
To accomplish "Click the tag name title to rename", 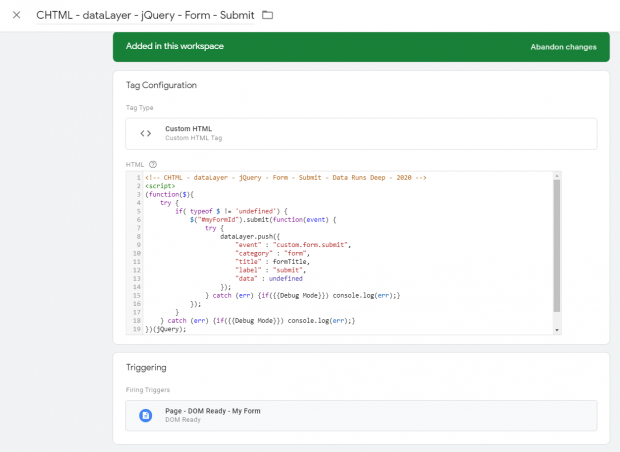I will [x=145, y=15].
